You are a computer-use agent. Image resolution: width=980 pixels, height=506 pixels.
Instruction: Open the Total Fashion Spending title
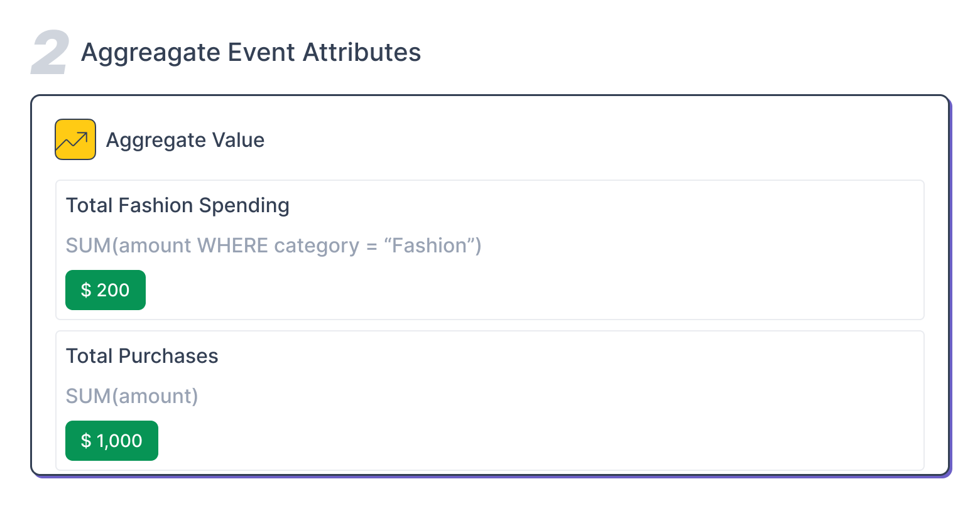[178, 205]
